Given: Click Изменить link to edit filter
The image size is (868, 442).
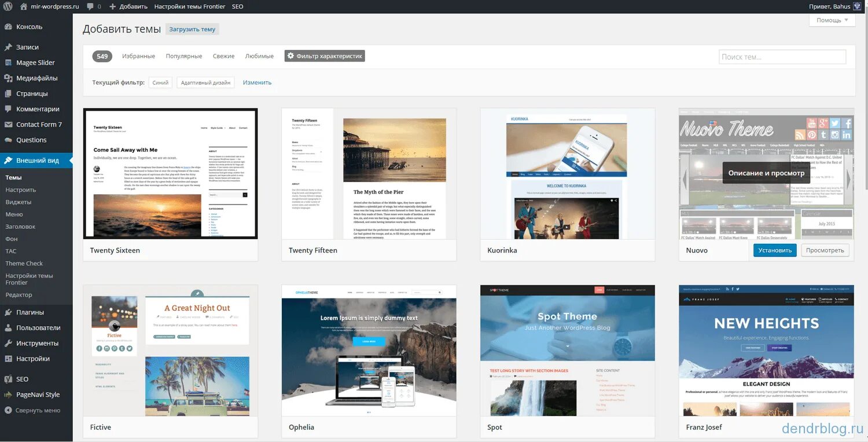Looking at the screenshot, I should [257, 82].
